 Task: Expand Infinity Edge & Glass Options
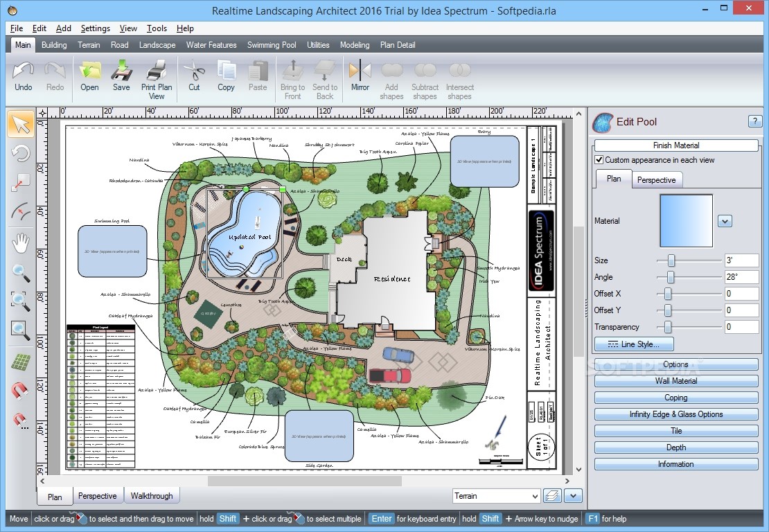pyautogui.click(x=675, y=414)
